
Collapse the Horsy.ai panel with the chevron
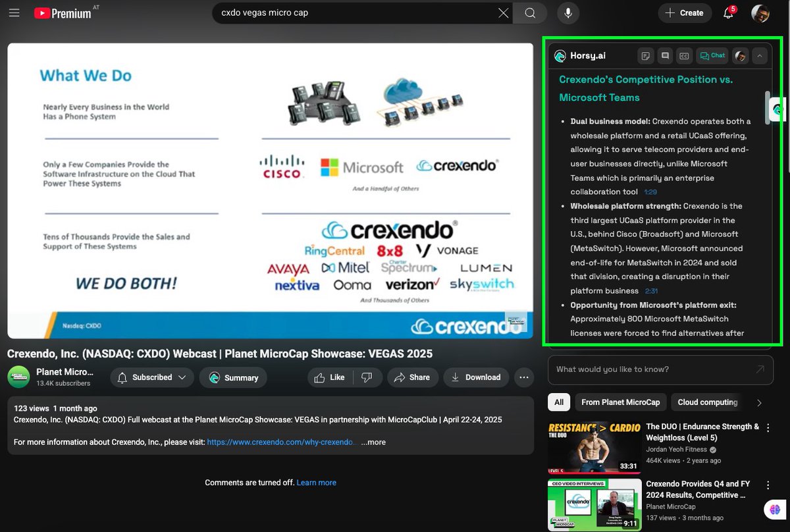coord(760,56)
